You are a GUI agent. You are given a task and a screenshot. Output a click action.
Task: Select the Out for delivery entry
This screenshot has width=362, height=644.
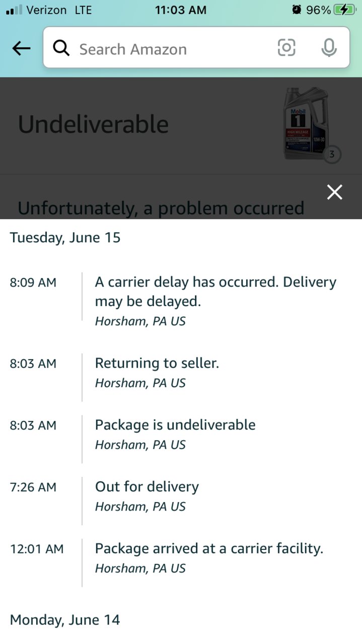click(x=181, y=496)
